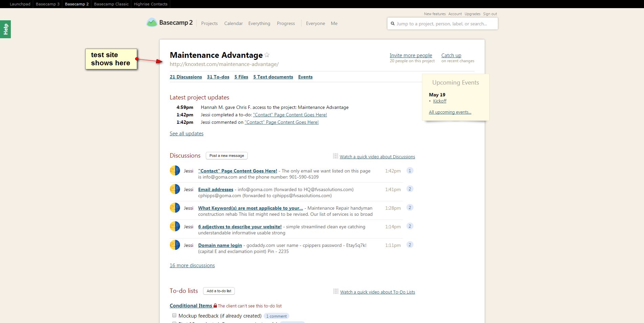Watch a quick video about Discussions
The image size is (644, 323).
point(377,157)
